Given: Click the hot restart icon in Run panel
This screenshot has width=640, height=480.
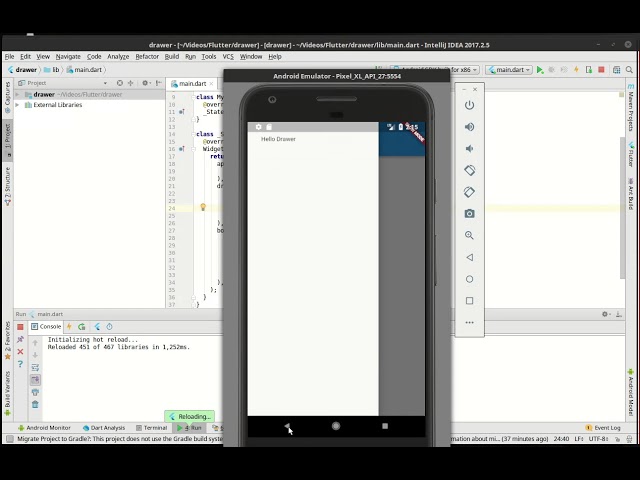Looking at the screenshot, I should [82, 327].
